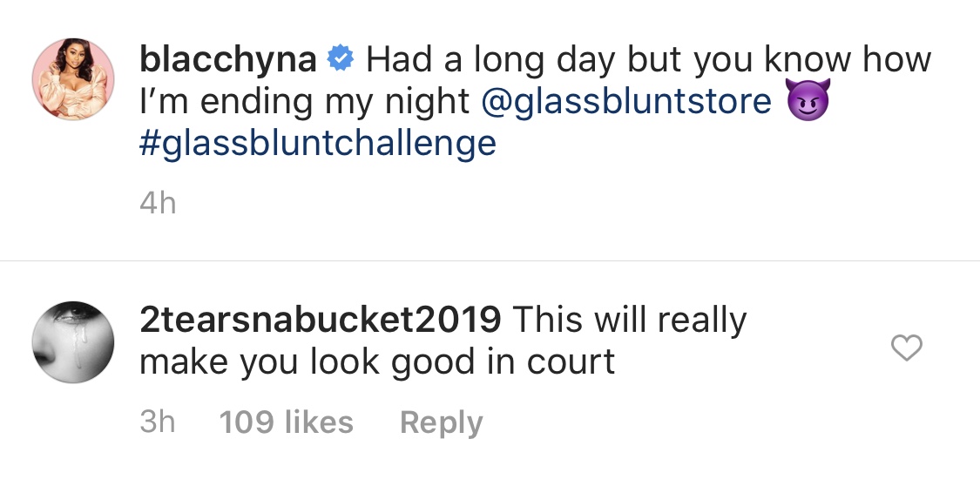
Task: Open the #glassbluntchallenge hashtag
Action: click(x=317, y=143)
